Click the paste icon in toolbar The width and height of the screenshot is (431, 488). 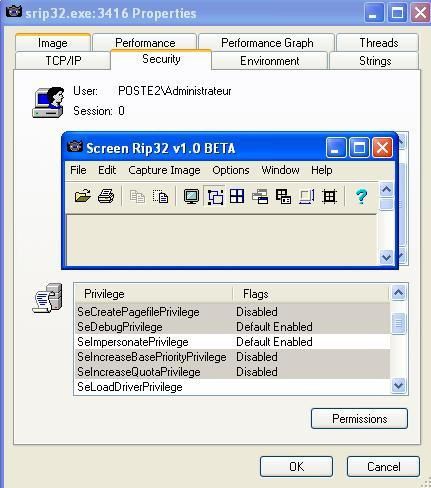(x=160, y=196)
